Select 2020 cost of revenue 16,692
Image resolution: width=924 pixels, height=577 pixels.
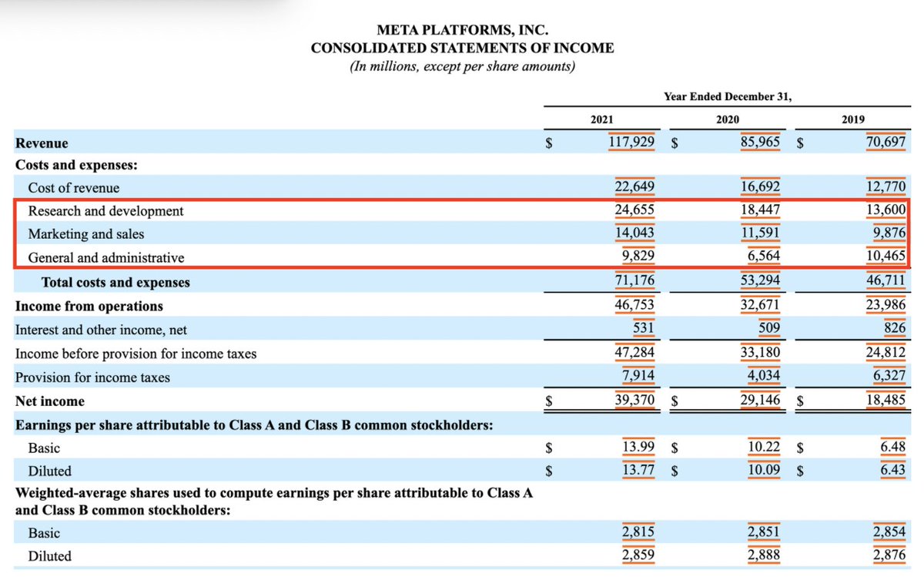[760, 186]
